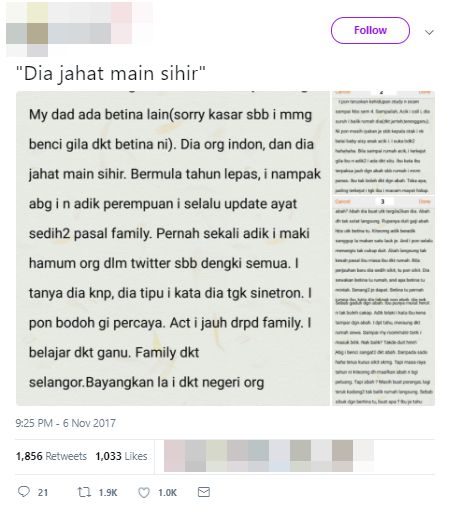
Task: Open the bottom-right screenshot numbered 3
Action: [x=383, y=301]
